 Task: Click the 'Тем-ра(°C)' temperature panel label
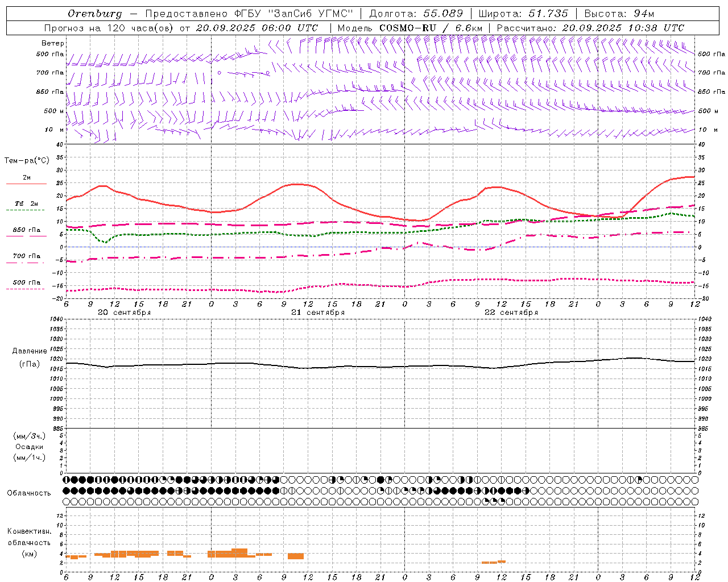click(27, 161)
